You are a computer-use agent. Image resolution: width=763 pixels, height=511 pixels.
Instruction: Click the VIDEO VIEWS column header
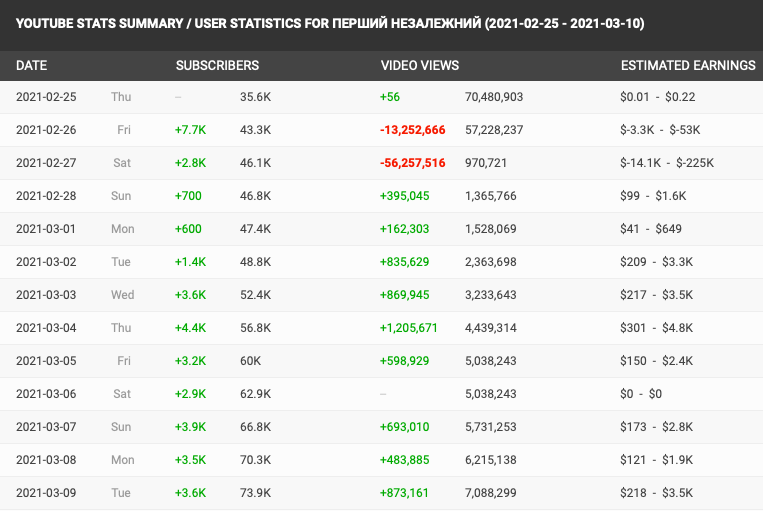click(x=420, y=66)
